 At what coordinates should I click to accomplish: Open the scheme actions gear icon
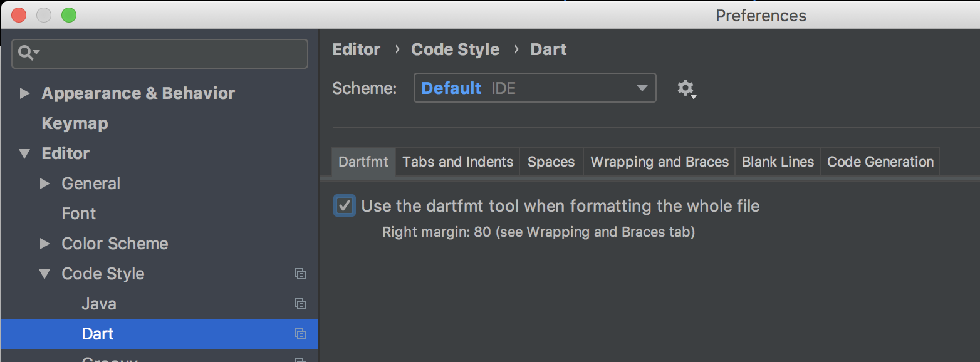coord(685,88)
